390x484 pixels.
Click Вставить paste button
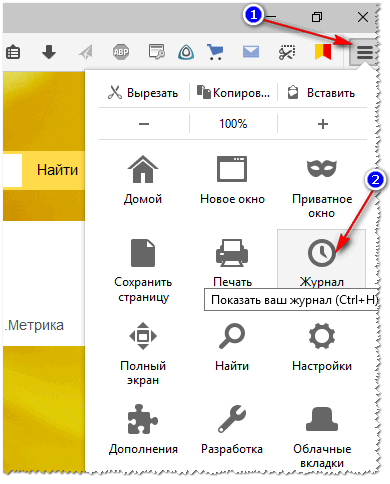click(321, 93)
